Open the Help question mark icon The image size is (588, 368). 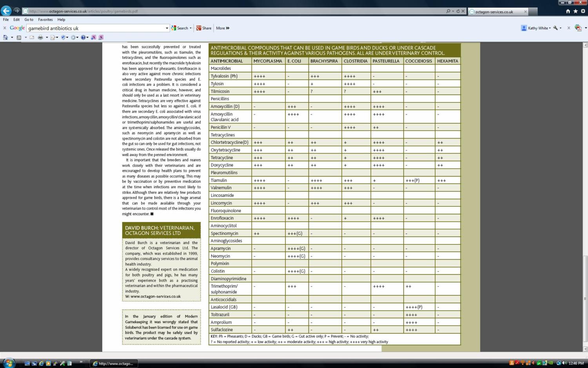click(83, 38)
